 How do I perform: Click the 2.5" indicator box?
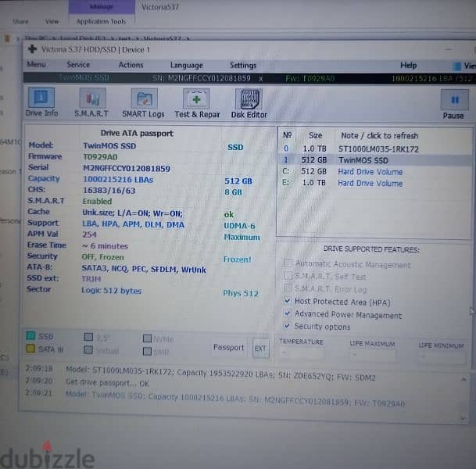point(88,337)
